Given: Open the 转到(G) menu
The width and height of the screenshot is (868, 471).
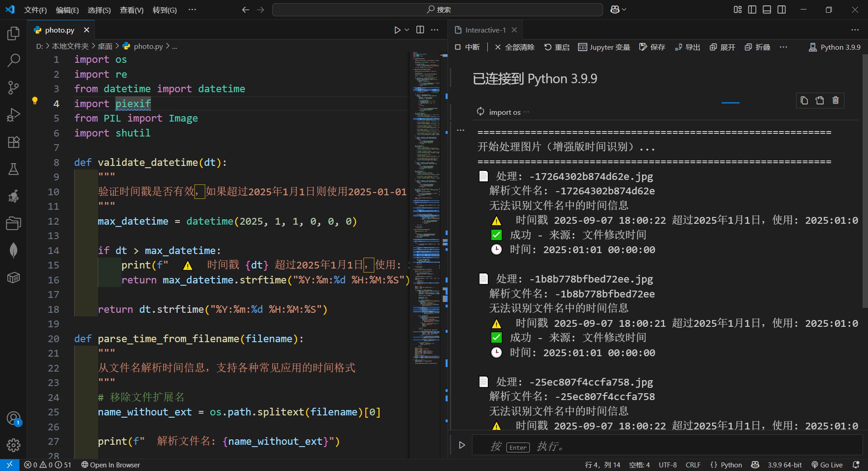Looking at the screenshot, I should pyautogui.click(x=165, y=10).
